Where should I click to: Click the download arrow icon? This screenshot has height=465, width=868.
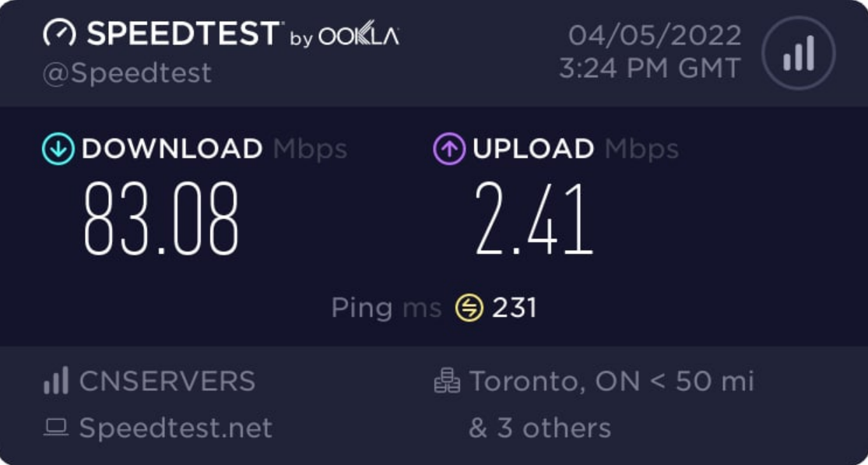[x=58, y=149]
